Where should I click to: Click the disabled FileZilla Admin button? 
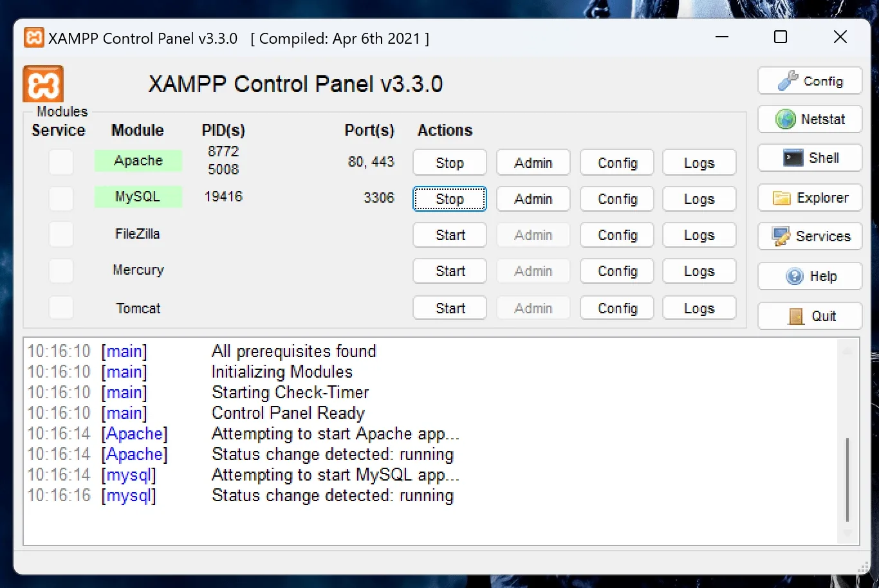click(533, 235)
